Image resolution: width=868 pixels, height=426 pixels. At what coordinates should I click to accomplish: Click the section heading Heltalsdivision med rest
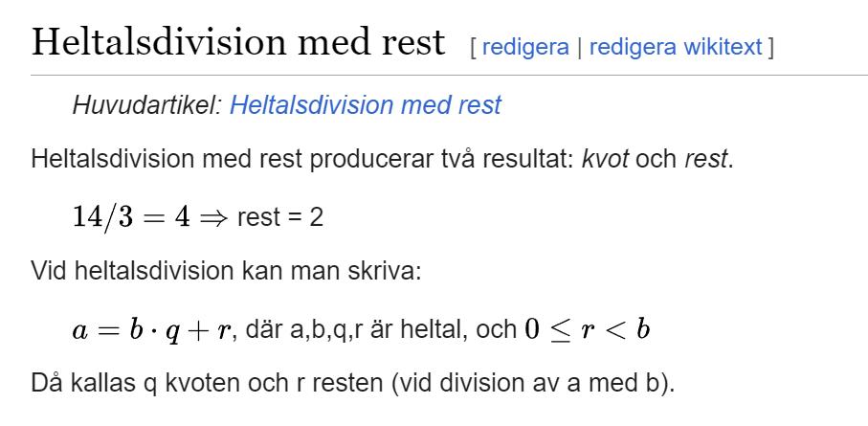238,42
